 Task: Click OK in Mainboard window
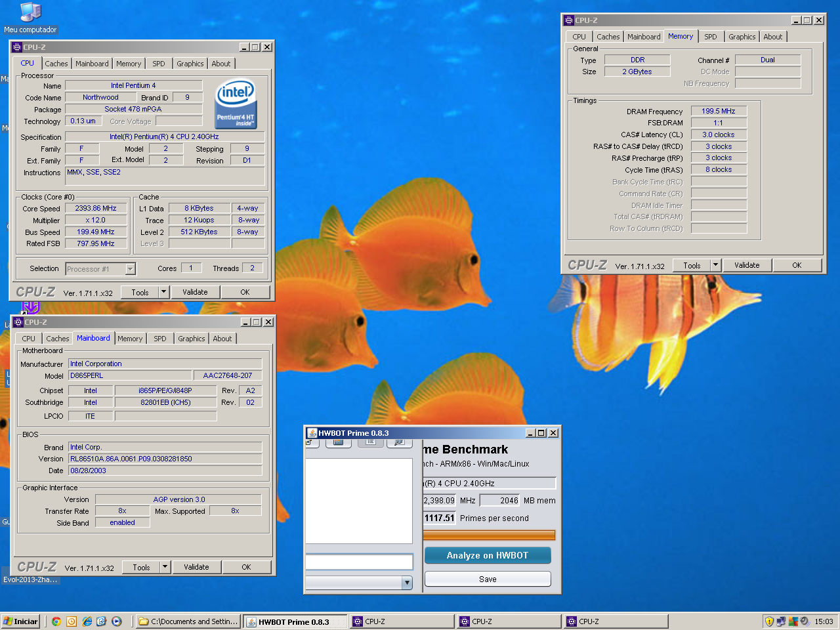pyautogui.click(x=246, y=567)
